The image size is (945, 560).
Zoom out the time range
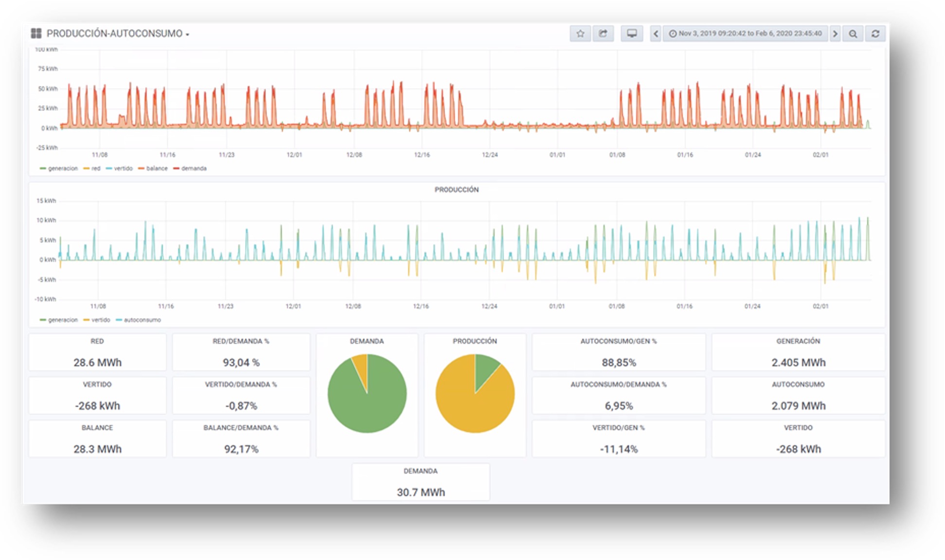point(853,34)
